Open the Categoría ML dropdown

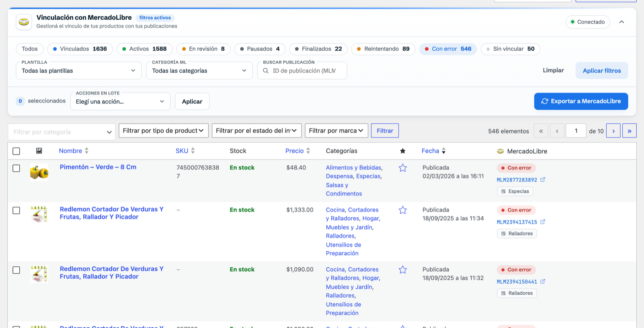[x=199, y=70]
